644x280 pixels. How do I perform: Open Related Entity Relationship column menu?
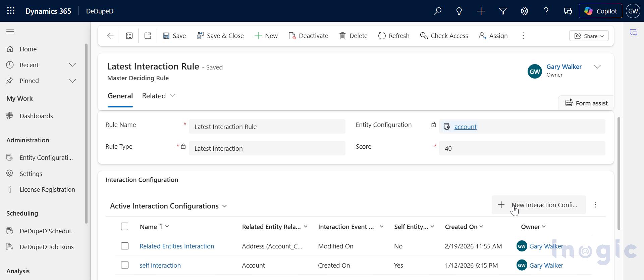306,227
